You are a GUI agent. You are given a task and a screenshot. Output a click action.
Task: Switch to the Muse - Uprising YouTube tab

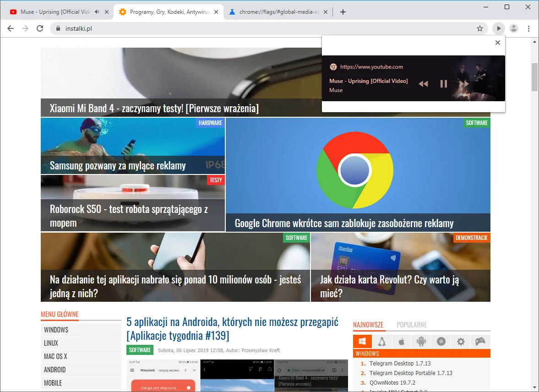tap(55, 12)
